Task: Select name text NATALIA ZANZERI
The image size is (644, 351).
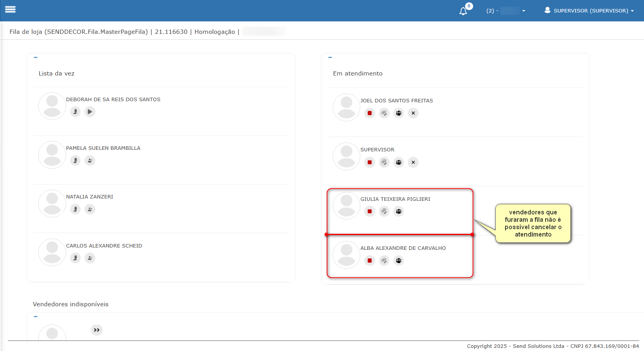Action: (89, 197)
